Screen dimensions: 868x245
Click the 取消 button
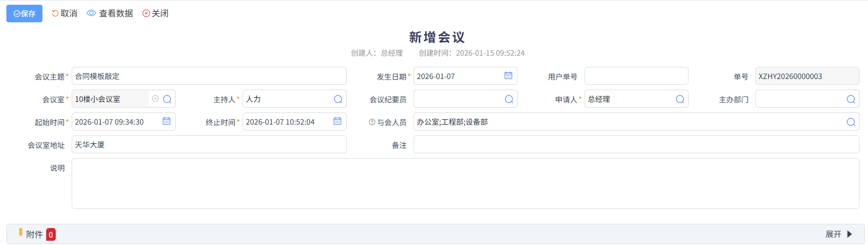pyautogui.click(x=64, y=13)
